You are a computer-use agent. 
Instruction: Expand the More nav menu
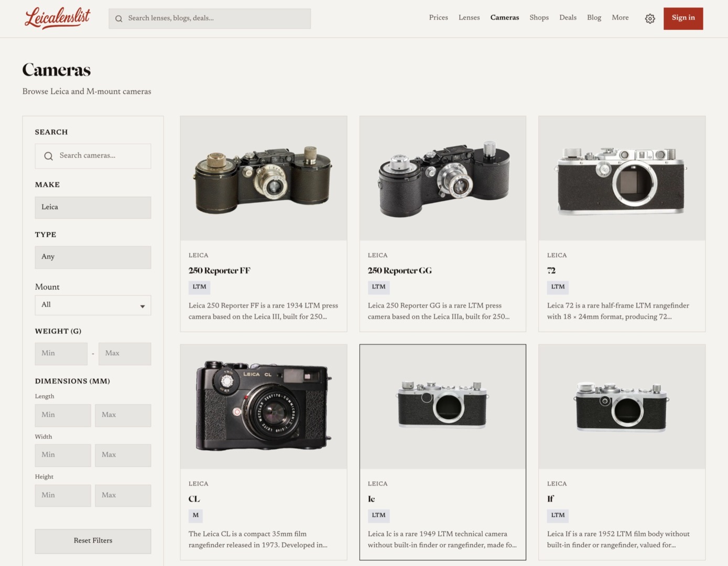(x=620, y=17)
